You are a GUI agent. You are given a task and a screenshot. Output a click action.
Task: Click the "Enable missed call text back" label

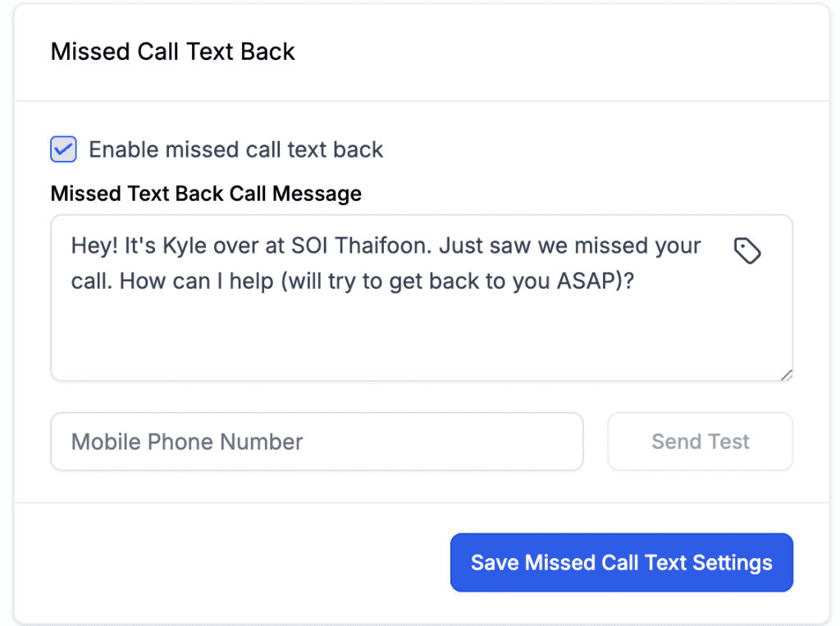[x=235, y=149]
